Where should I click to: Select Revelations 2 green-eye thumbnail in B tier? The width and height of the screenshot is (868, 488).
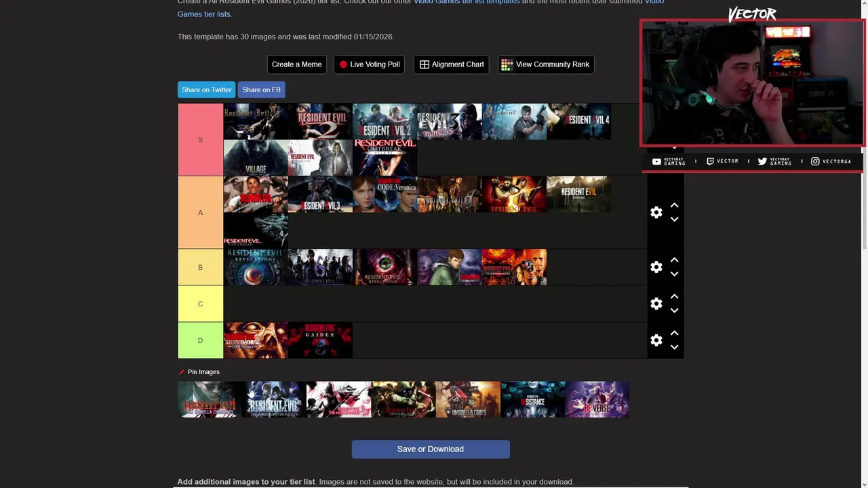pyautogui.click(x=384, y=267)
